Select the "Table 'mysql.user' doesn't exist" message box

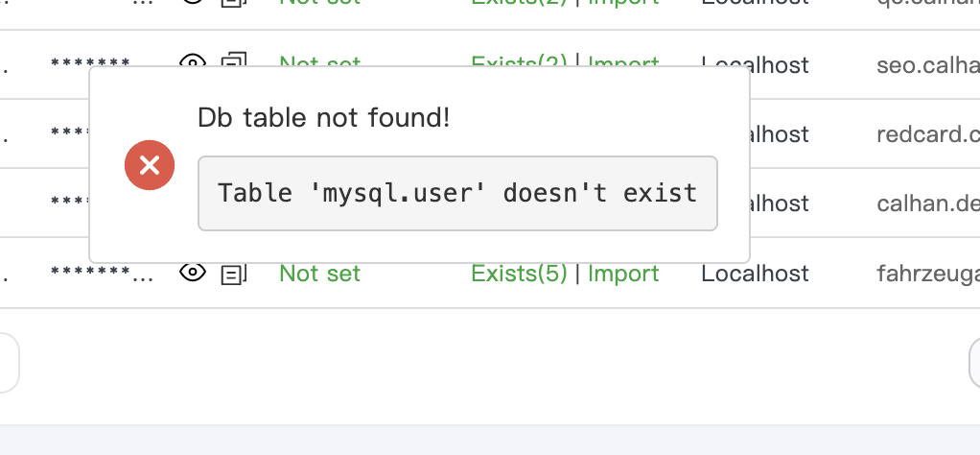click(x=457, y=193)
